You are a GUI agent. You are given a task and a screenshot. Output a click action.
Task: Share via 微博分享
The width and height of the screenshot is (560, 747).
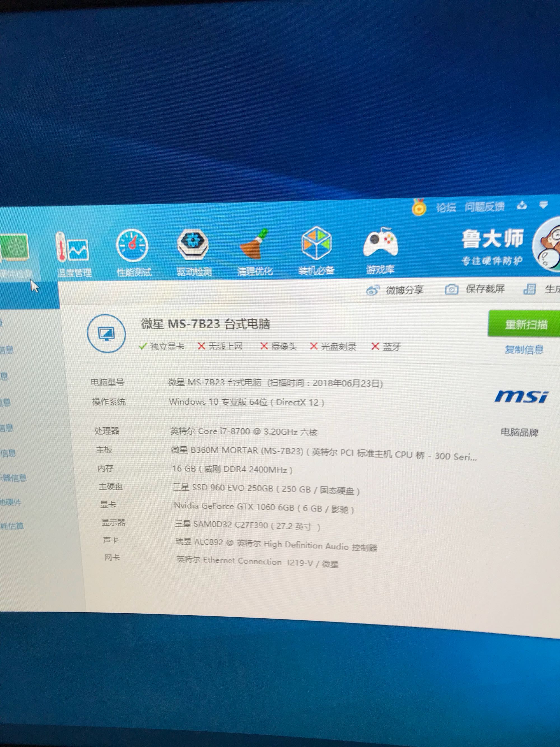(x=404, y=290)
